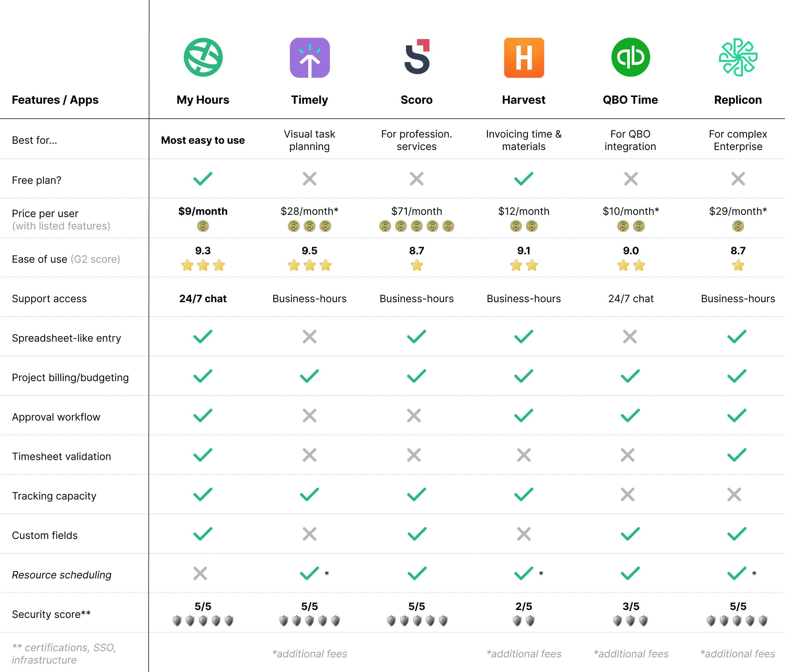Viewport: 785px width, 672px height.
Task: Click 'Project billing/budgeting' row label
Action: click(x=70, y=377)
